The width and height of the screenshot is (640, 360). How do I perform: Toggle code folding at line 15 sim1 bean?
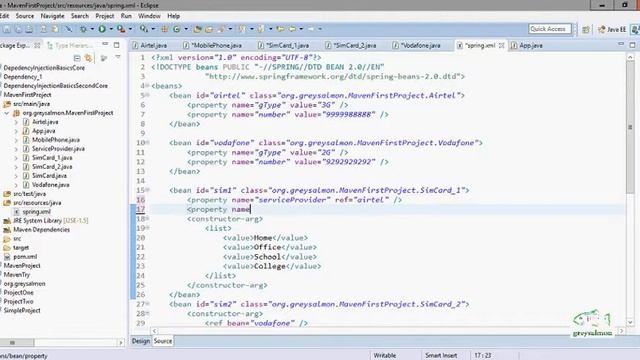pos(148,190)
